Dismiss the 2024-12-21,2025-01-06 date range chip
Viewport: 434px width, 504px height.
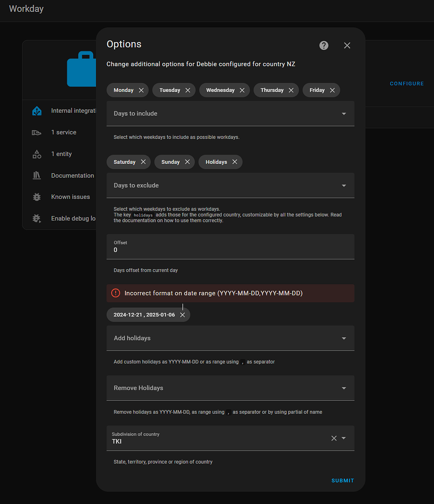point(183,315)
